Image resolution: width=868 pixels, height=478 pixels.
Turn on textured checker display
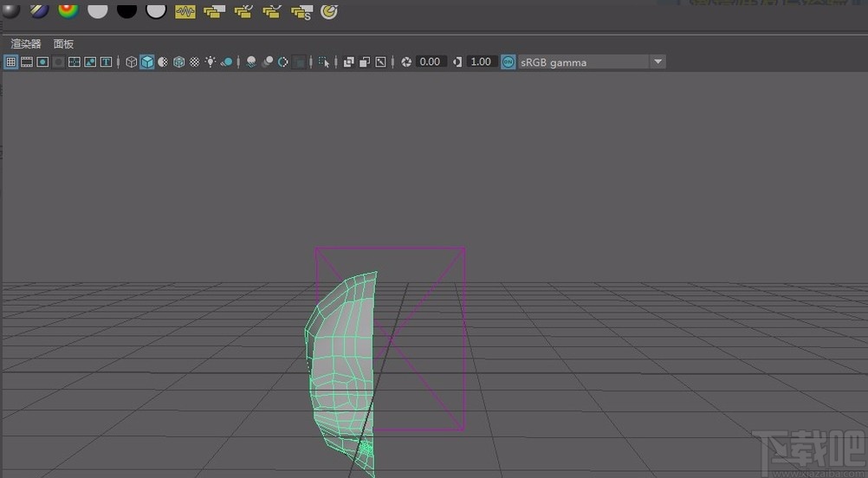194,62
